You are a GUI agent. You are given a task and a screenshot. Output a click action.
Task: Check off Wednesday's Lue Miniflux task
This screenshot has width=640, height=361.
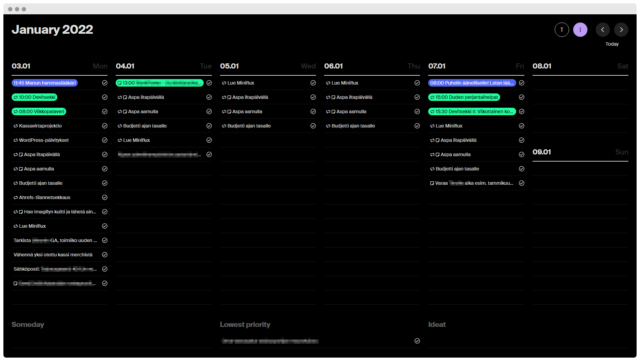pos(313,83)
